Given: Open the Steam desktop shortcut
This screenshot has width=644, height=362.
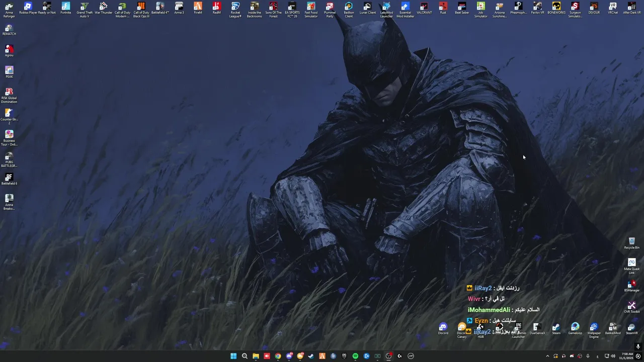Looking at the screenshot, I should coord(556,328).
